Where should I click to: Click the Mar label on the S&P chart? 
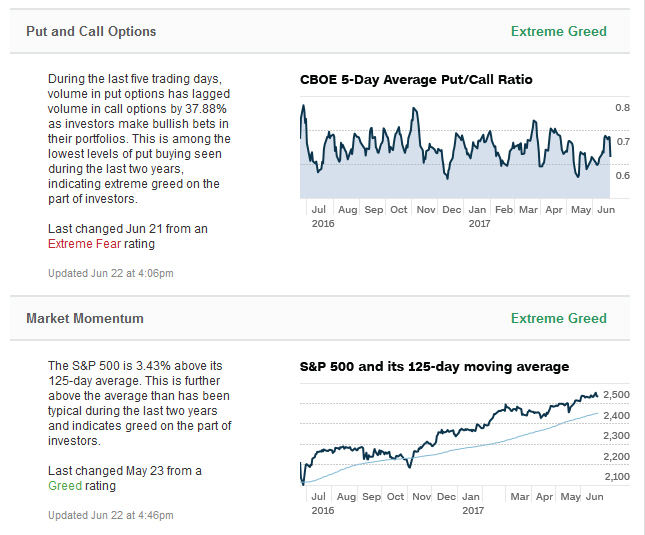click(518, 497)
